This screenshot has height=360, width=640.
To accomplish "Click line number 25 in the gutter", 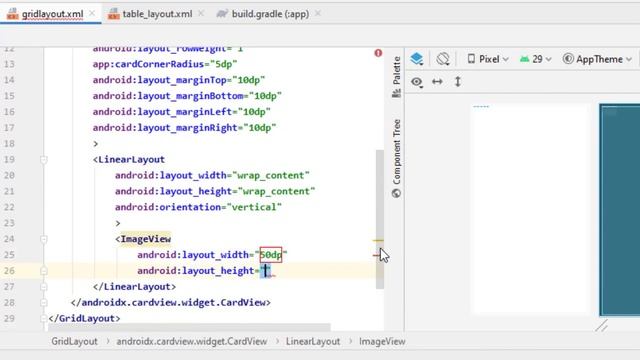I will pyautogui.click(x=9, y=255).
